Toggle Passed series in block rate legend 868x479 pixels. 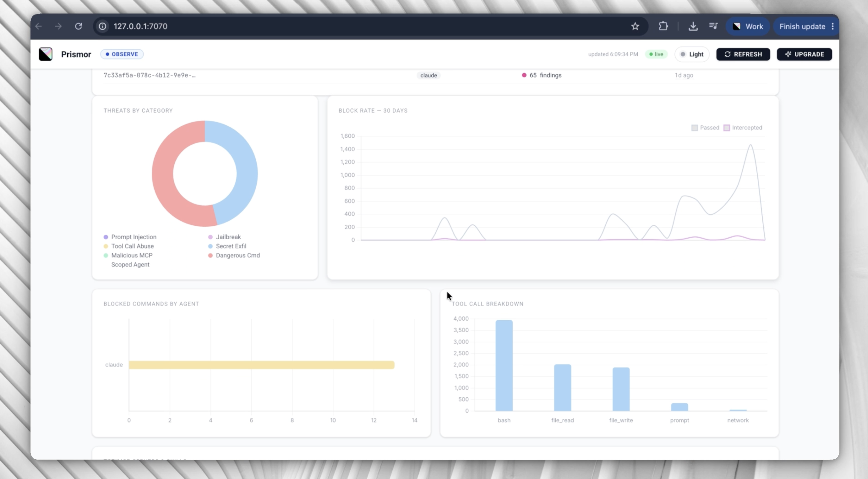point(705,128)
